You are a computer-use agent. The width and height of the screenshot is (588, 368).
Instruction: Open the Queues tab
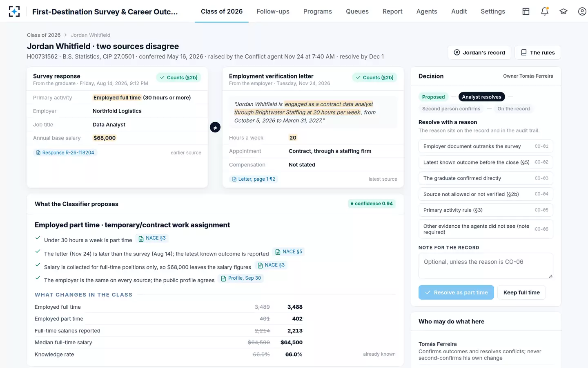tap(357, 11)
